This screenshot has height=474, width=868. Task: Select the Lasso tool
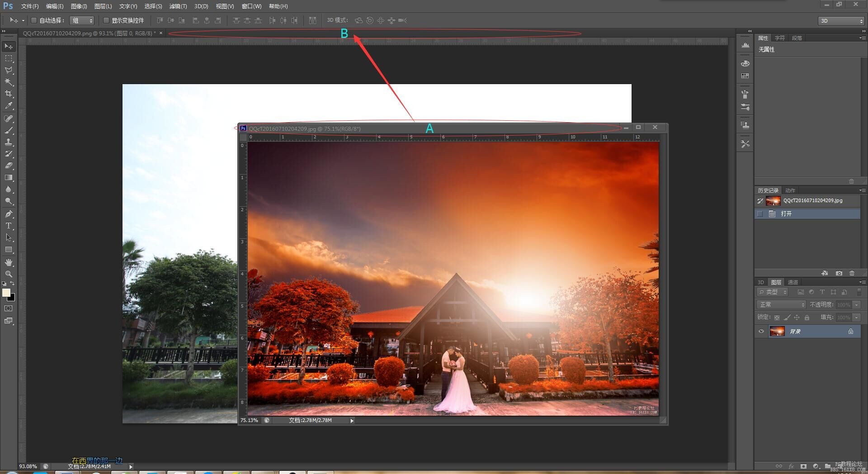pos(9,70)
